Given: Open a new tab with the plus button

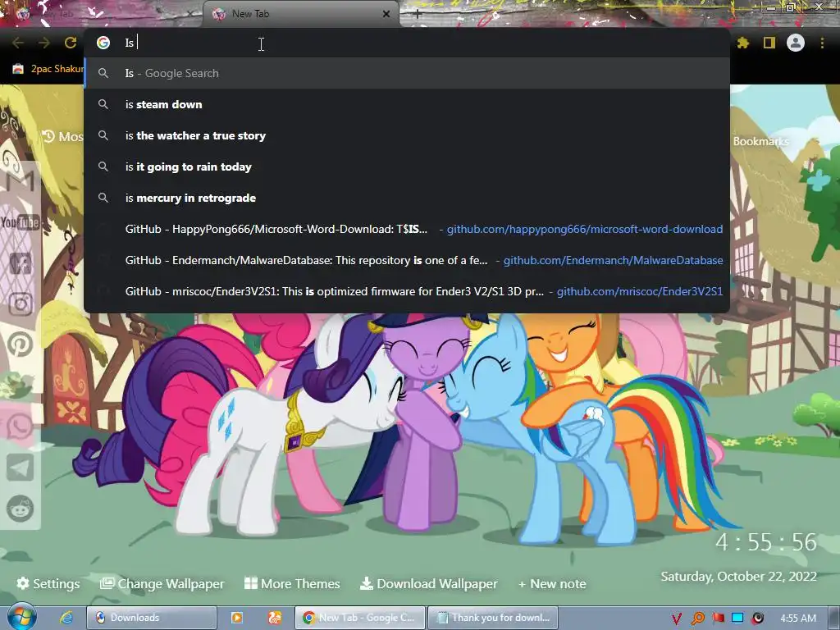Looking at the screenshot, I should coord(418,14).
